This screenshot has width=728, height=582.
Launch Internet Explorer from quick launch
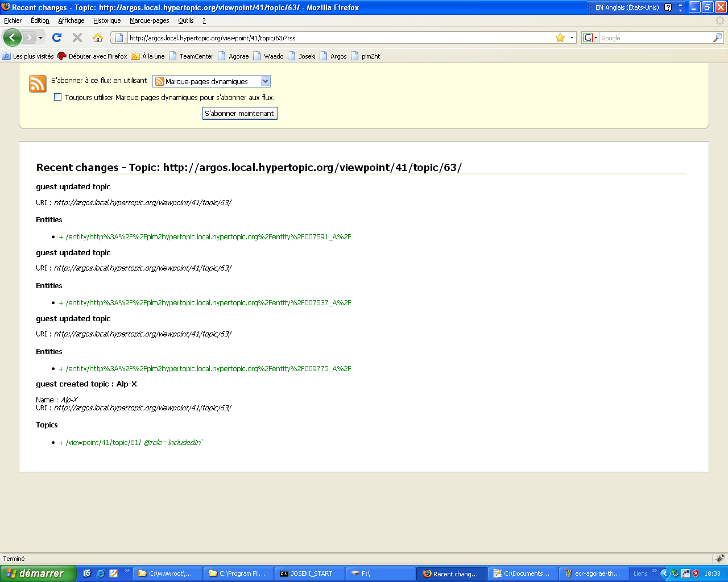[101, 573]
